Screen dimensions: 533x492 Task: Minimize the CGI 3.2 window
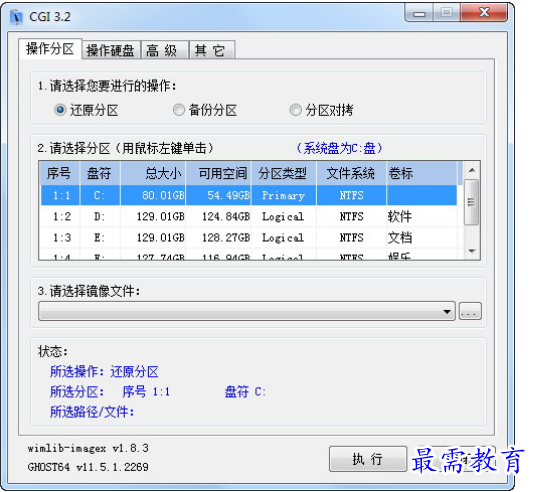coord(419,13)
